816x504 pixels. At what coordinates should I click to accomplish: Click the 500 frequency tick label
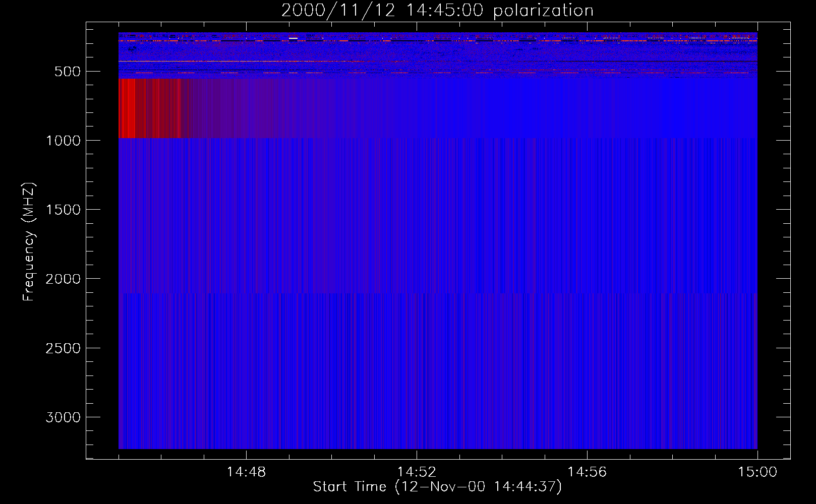pyautogui.click(x=68, y=72)
